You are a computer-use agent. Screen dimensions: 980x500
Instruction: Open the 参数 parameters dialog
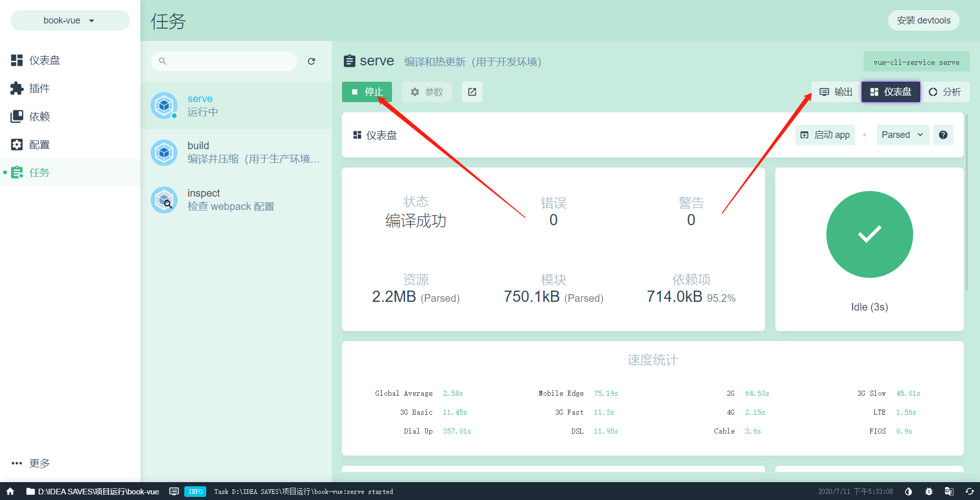(x=427, y=92)
